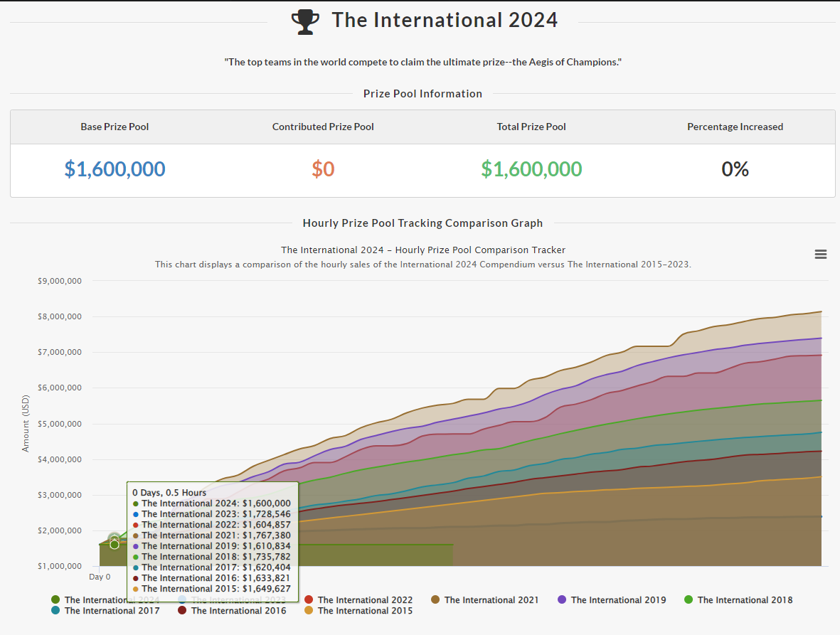Click tooltip row The International 2023: $1,728,546

212,514
